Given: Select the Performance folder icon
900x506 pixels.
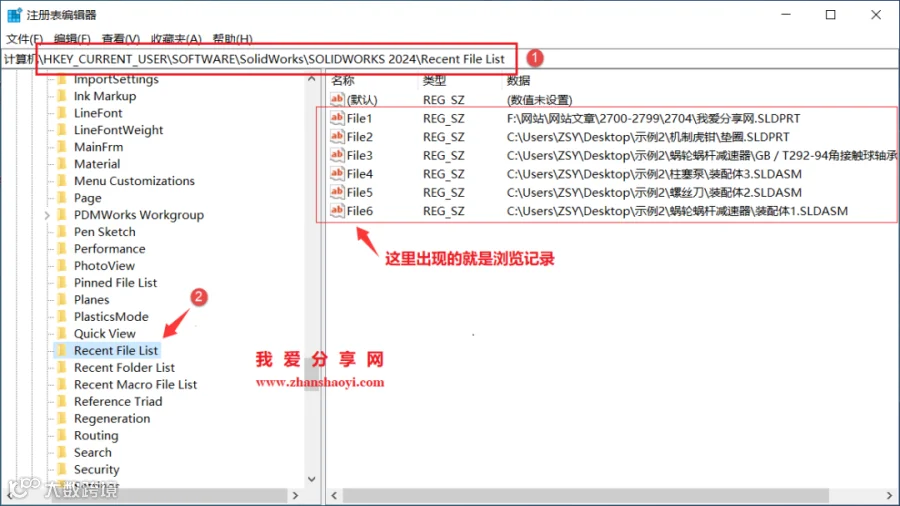Looking at the screenshot, I should coord(61,249).
